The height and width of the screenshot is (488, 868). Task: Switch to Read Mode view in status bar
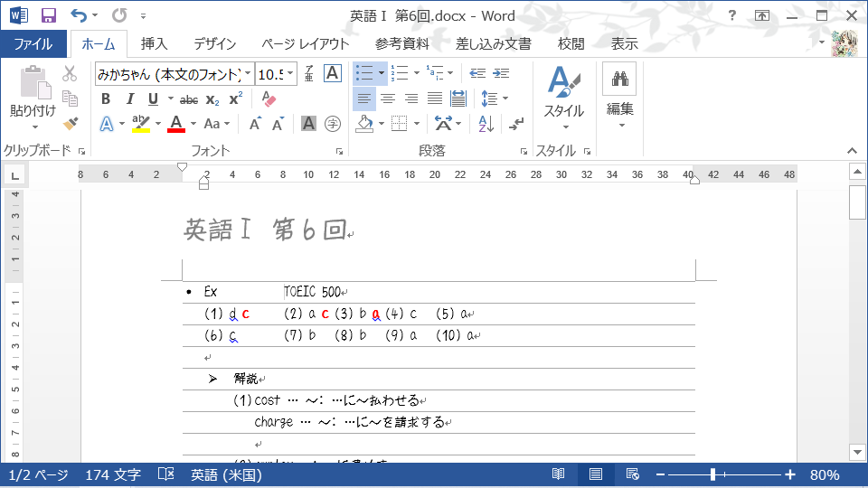click(x=559, y=474)
